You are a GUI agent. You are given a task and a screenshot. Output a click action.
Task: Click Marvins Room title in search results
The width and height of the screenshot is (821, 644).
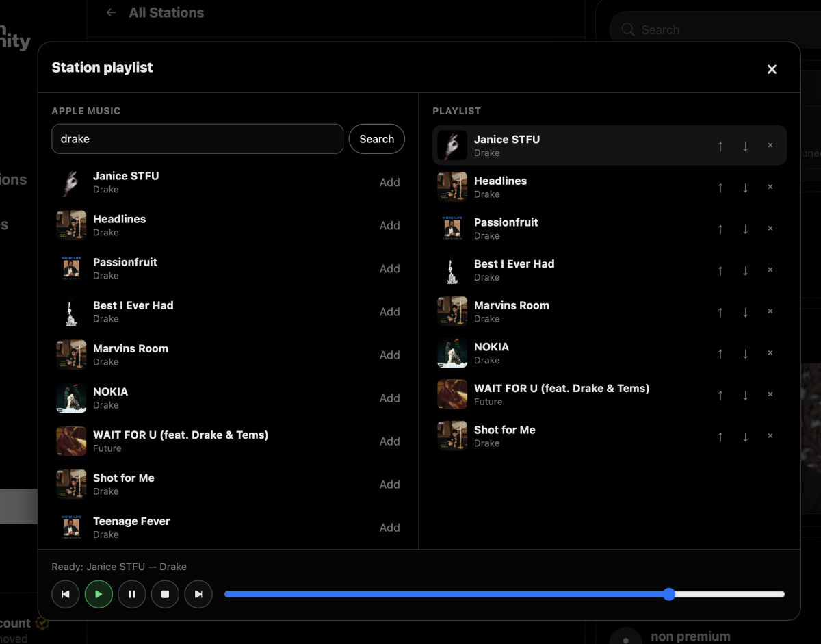[131, 348]
